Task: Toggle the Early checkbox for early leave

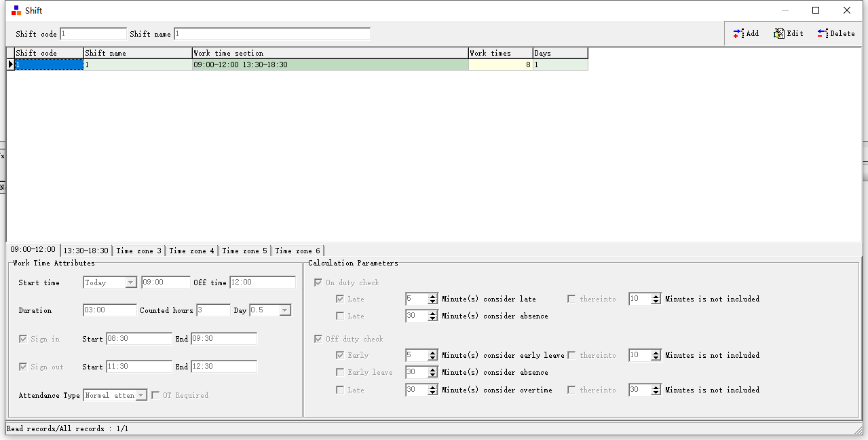Action: tap(340, 355)
